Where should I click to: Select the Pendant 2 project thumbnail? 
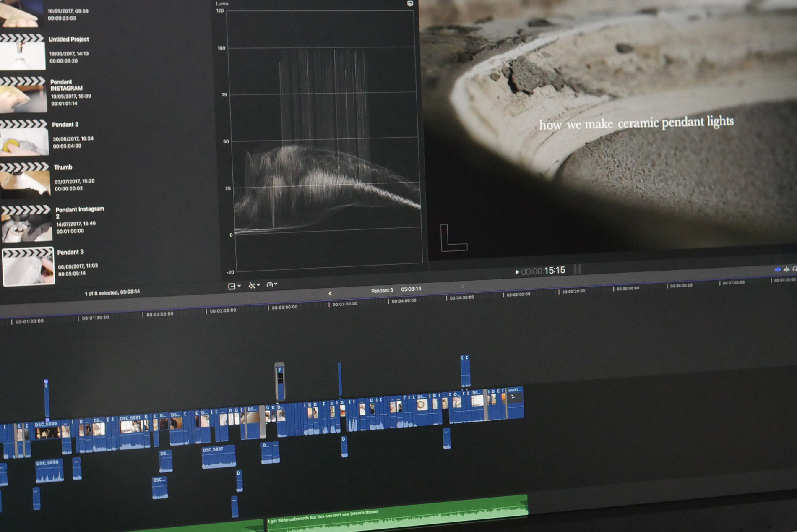tap(24, 138)
